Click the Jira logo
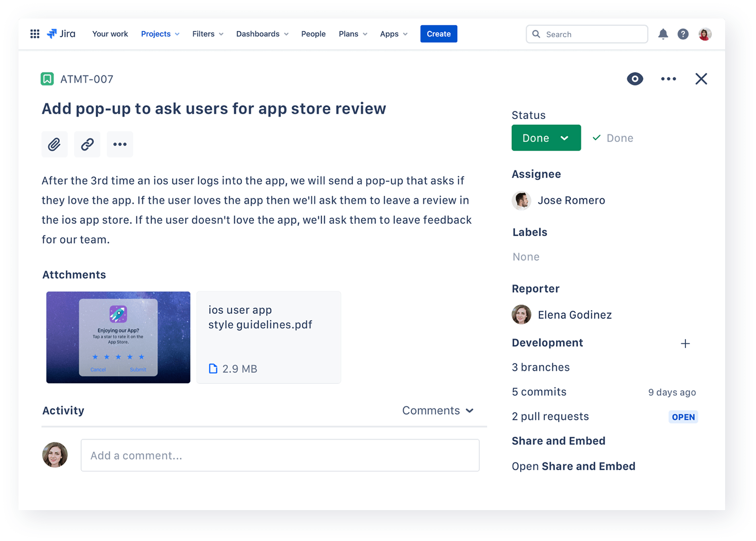 (61, 34)
